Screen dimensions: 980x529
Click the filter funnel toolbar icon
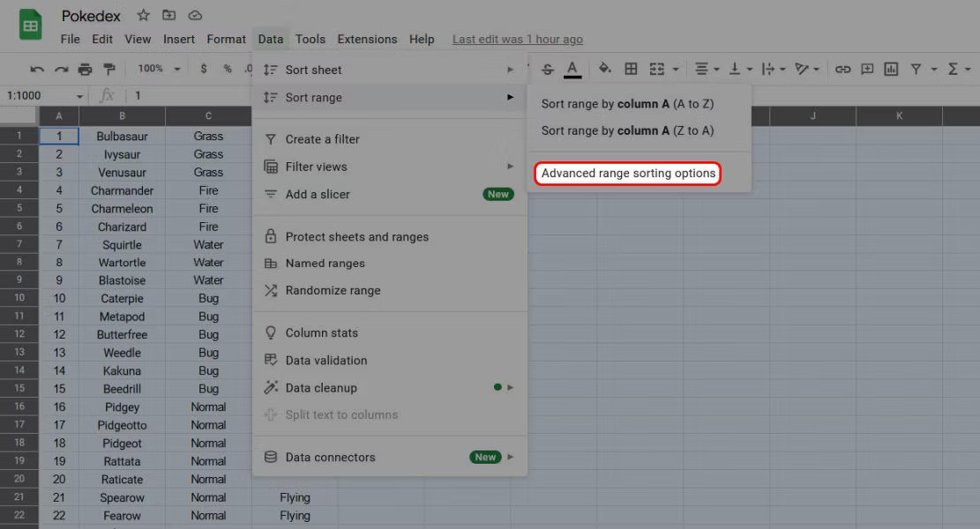point(916,69)
